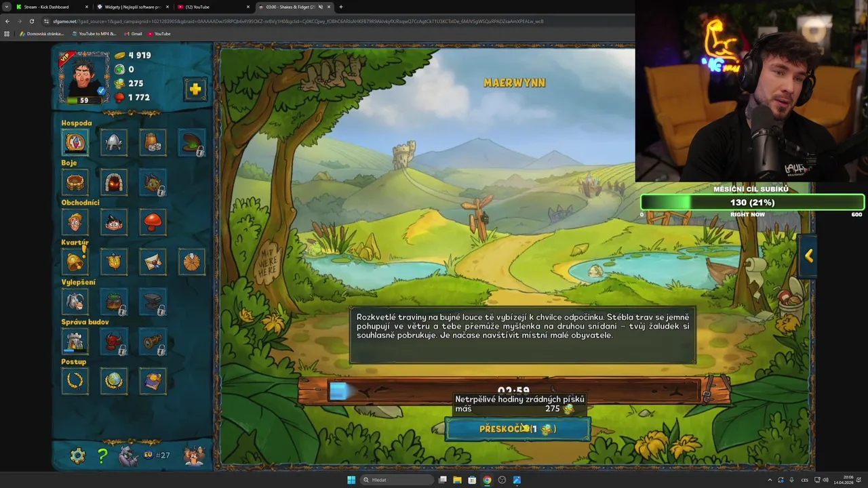Click the 275 hourglass amount in sidebar
This screenshot has width=868, height=488.
[136, 83]
